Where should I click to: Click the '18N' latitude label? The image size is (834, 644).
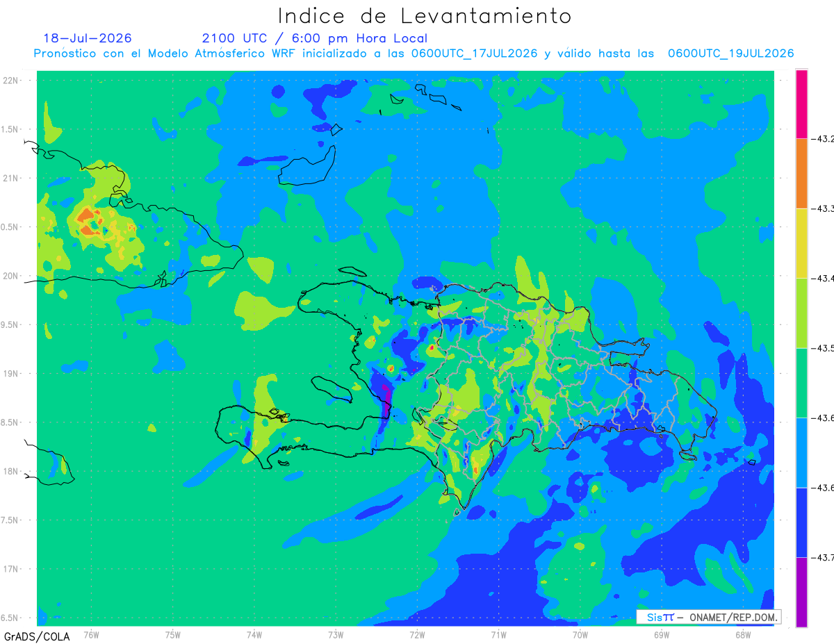click(x=11, y=471)
